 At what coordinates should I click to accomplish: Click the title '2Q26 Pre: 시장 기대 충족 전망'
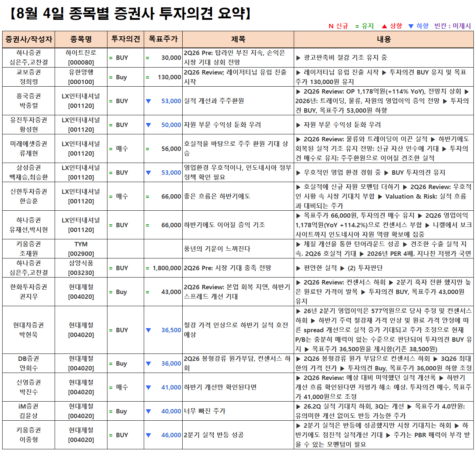pyautogui.click(x=227, y=268)
